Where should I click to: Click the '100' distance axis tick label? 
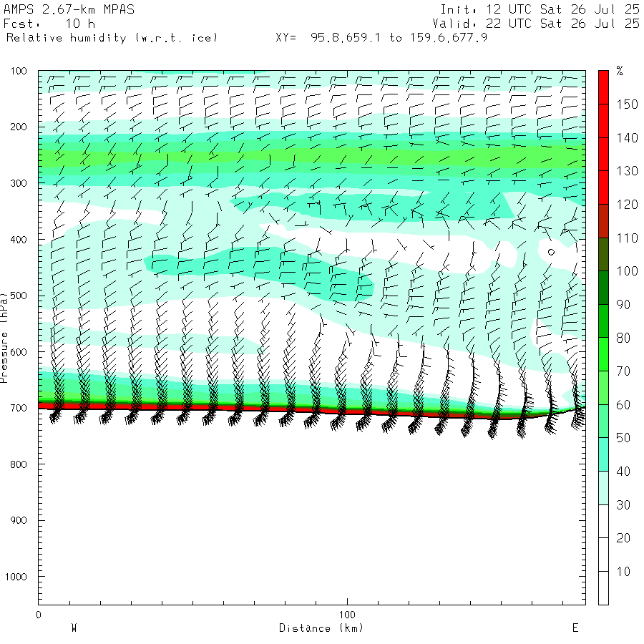(347, 615)
